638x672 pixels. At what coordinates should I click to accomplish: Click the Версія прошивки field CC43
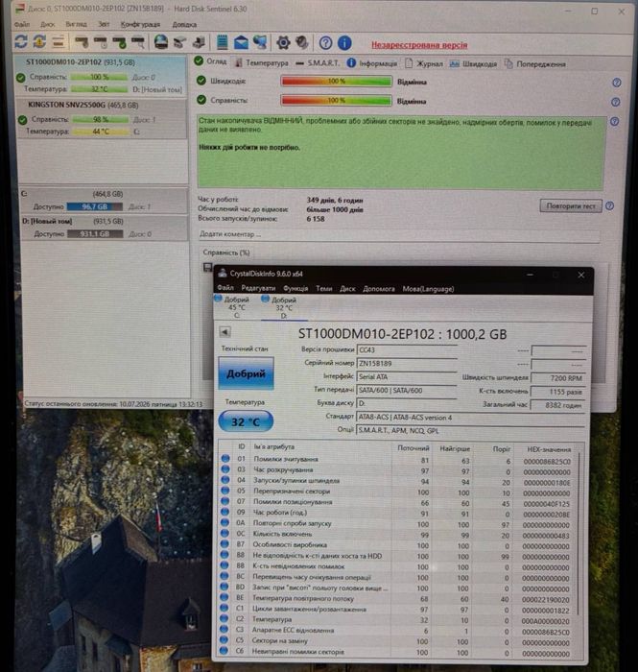click(x=407, y=349)
